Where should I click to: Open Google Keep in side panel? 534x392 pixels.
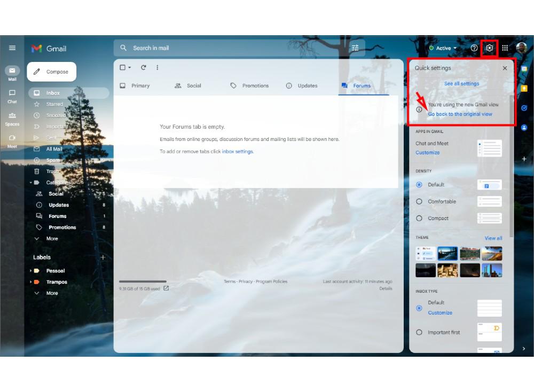pyautogui.click(x=524, y=89)
